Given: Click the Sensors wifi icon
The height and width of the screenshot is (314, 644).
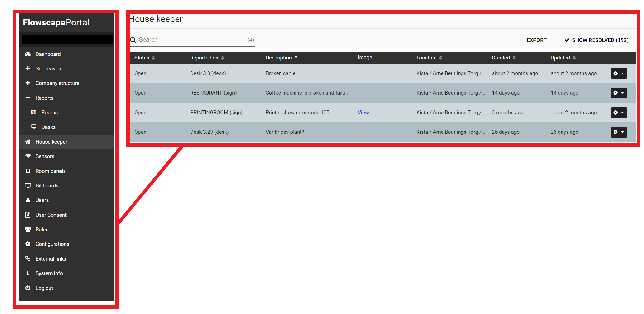Looking at the screenshot, I should pyautogui.click(x=28, y=156).
